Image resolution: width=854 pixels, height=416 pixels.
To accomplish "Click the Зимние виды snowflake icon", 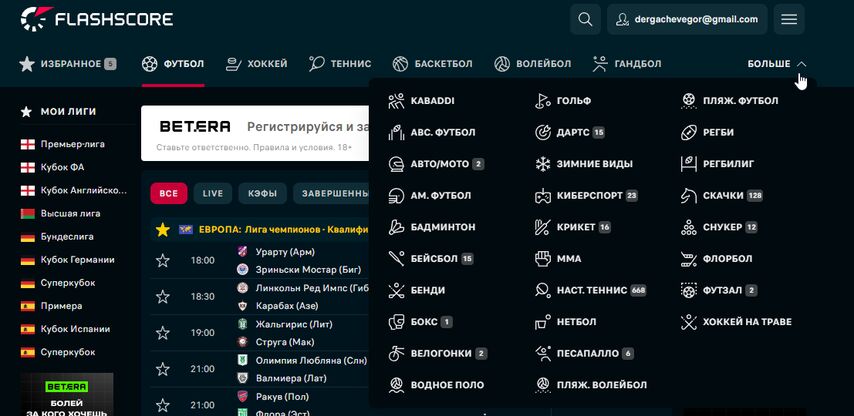I will click(542, 164).
